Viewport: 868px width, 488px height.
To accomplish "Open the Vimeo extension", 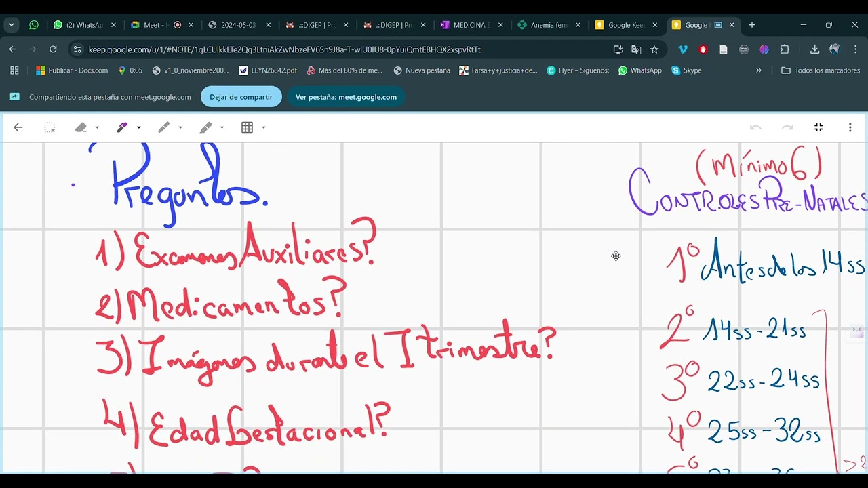I will click(x=683, y=49).
